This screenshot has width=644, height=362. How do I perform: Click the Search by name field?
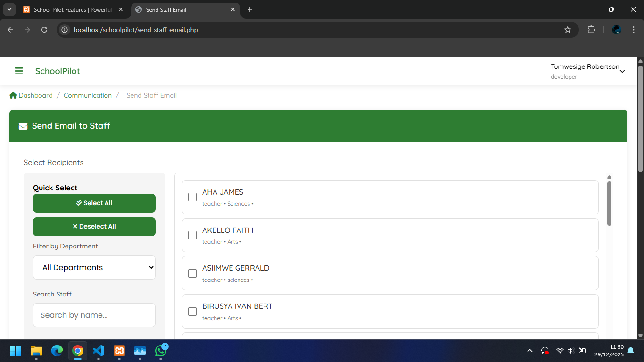(94, 315)
